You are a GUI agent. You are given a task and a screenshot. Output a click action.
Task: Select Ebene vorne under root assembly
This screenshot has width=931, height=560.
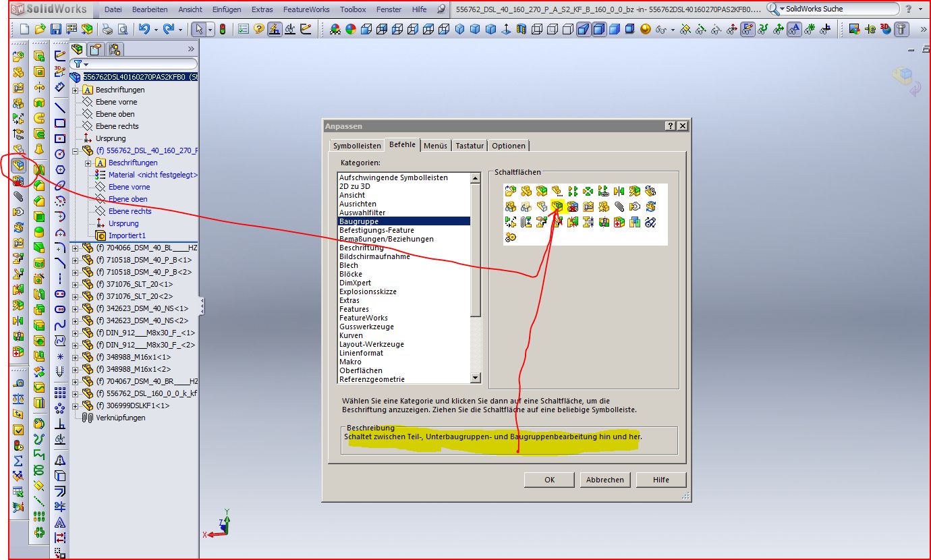(116, 102)
